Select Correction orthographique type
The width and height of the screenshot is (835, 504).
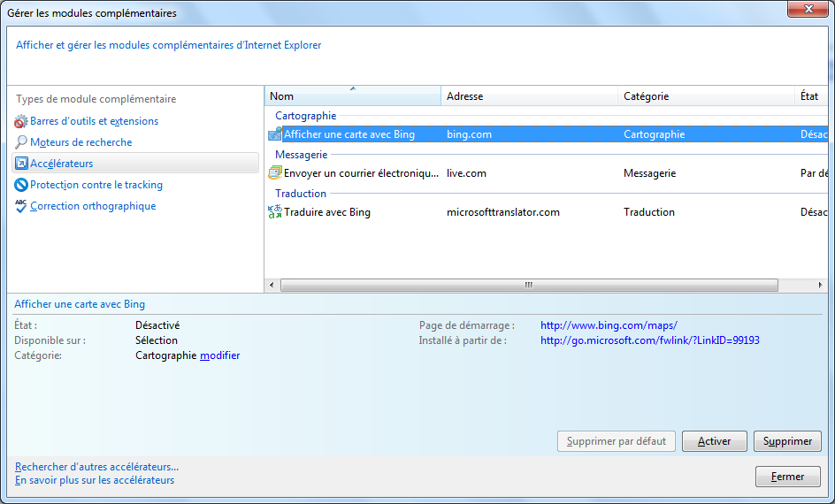click(x=93, y=206)
